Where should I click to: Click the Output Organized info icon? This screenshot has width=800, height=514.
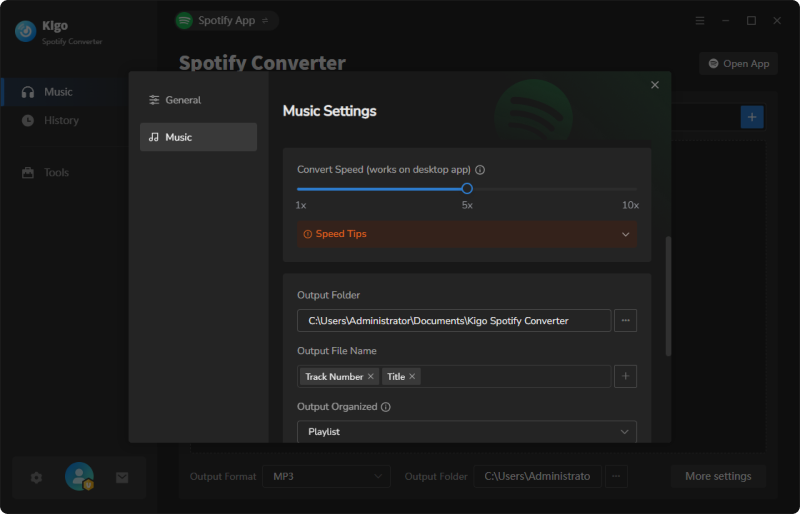click(x=386, y=407)
